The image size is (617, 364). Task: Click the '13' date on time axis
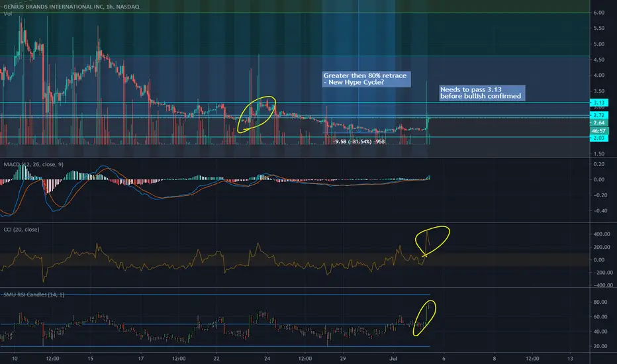pyautogui.click(x=570, y=359)
